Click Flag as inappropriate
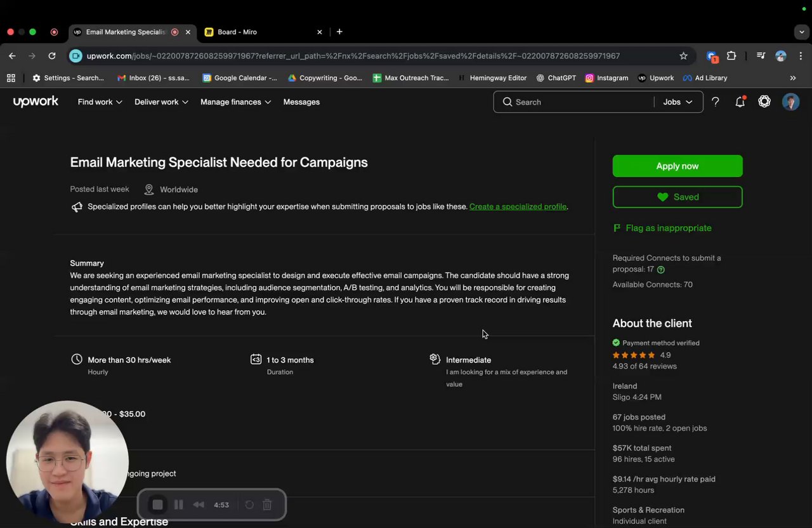812x528 pixels. (x=668, y=228)
